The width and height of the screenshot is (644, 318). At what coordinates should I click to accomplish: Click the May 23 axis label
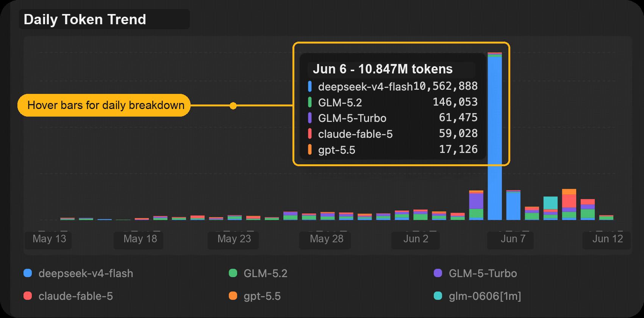(x=234, y=239)
